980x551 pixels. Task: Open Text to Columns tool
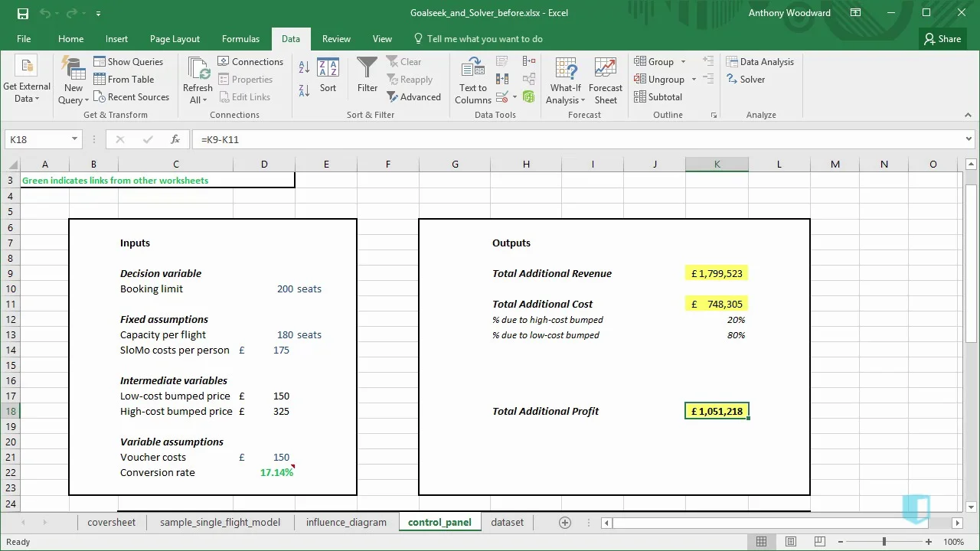(x=473, y=81)
